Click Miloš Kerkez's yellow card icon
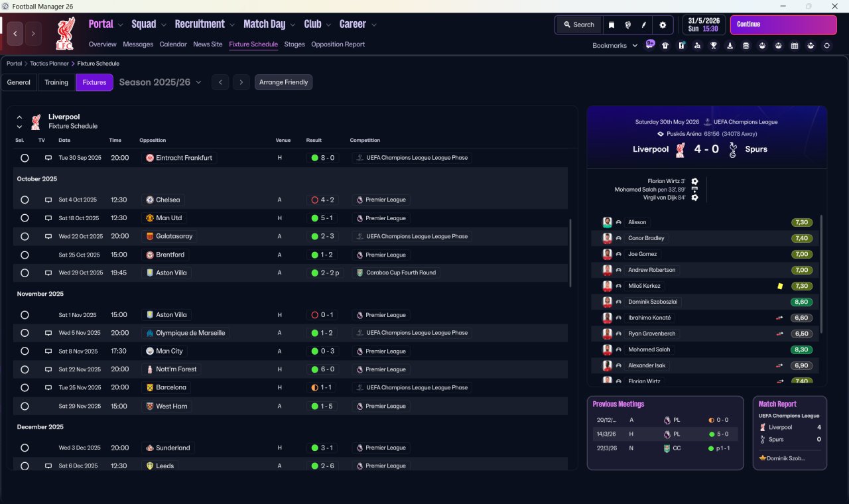849x504 pixels. (780, 286)
